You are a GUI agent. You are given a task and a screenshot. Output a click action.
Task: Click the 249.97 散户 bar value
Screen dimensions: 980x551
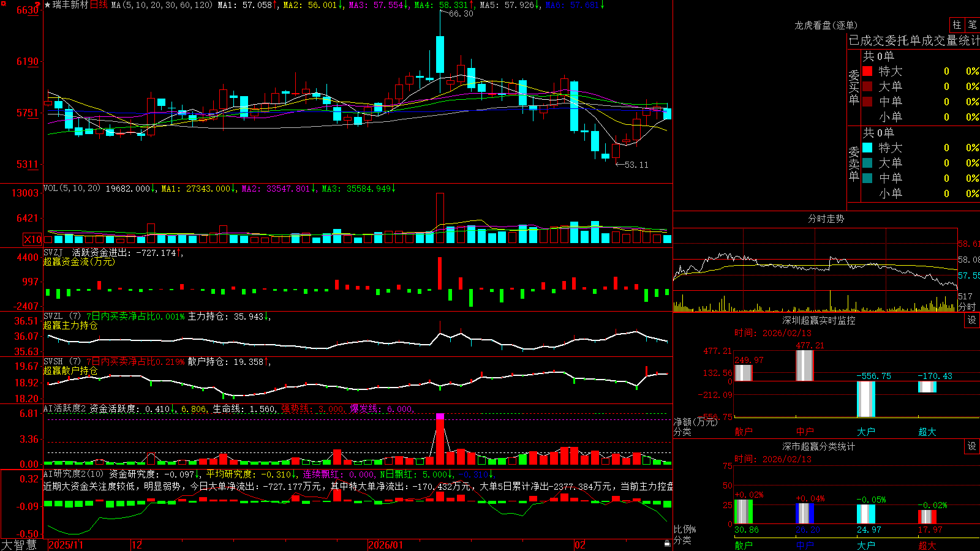click(x=749, y=360)
